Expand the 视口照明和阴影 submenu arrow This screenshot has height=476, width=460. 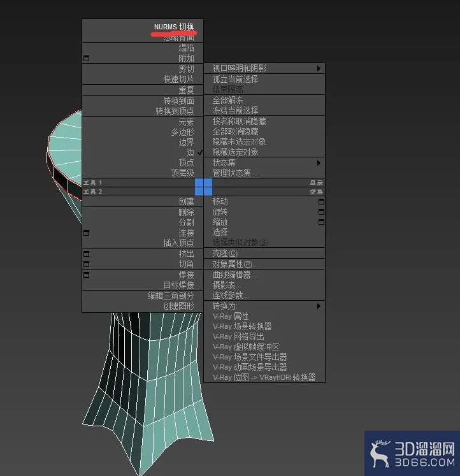pyautogui.click(x=319, y=68)
